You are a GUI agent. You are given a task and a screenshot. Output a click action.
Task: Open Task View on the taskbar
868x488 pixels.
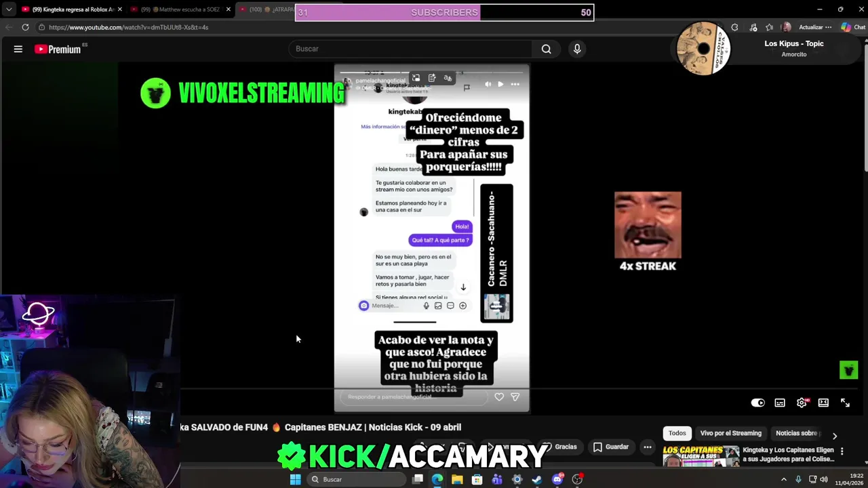[418, 479]
